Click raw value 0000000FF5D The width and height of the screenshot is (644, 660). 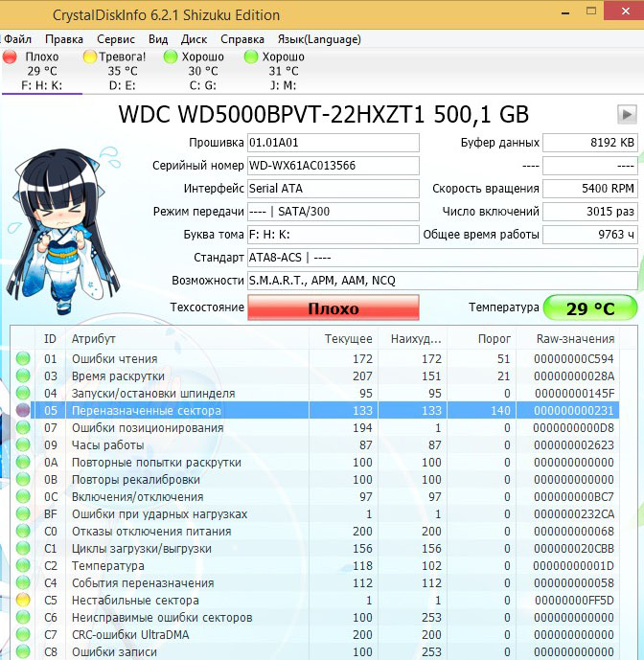[x=574, y=601]
